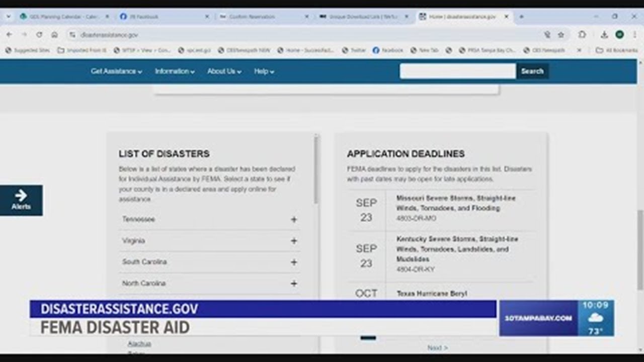This screenshot has height=362, width=644.
Task: Expand the Get Assistance menu
Action: pyautogui.click(x=116, y=71)
